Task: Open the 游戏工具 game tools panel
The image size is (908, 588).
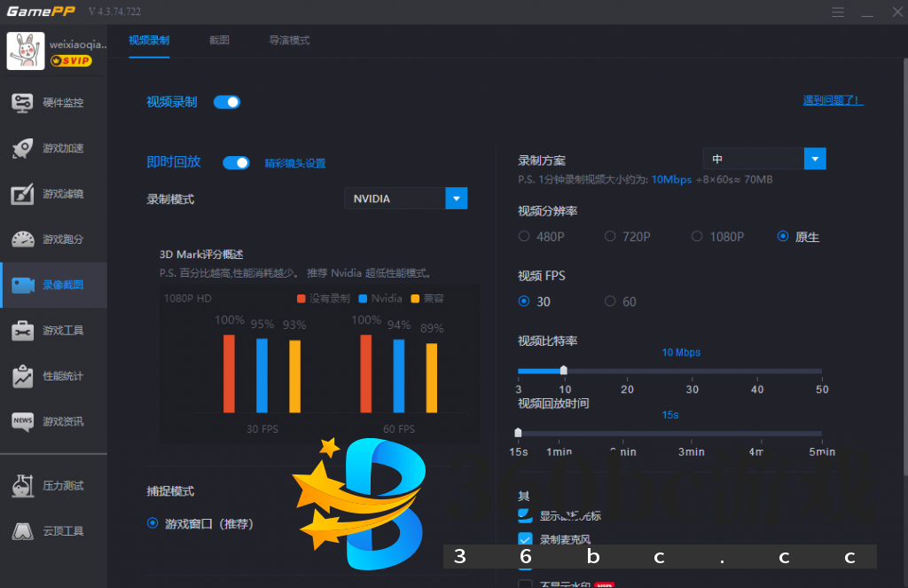Action: [x=53, y=330]
